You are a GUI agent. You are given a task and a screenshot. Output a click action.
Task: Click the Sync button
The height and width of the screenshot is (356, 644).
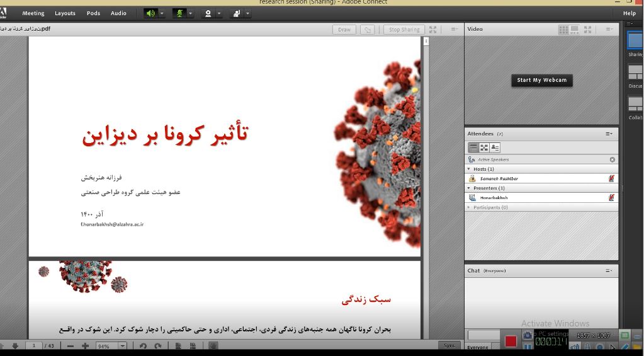[x=449, y=346]
